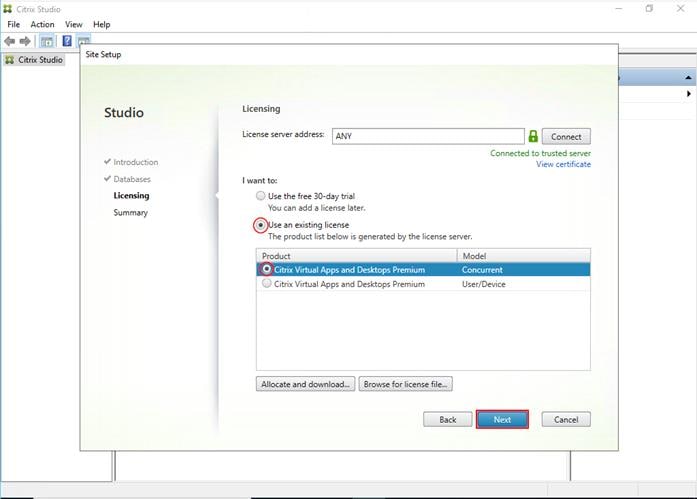Open the View certificate link
697x499 pixels.
pyautogui.click(x=563, y=164)
